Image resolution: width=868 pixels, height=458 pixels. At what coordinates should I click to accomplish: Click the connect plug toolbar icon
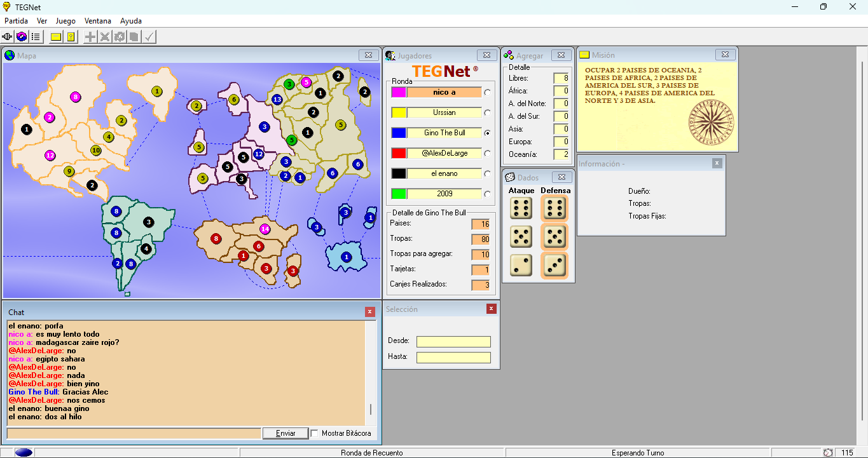(8, 37)
